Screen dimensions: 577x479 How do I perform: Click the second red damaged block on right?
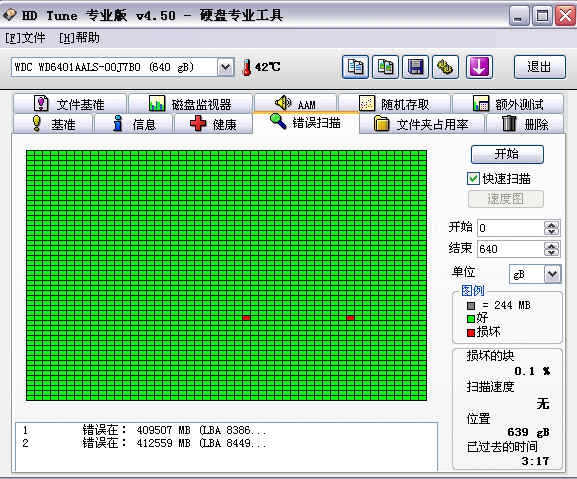pyautogui.click(x=350, y=318)
